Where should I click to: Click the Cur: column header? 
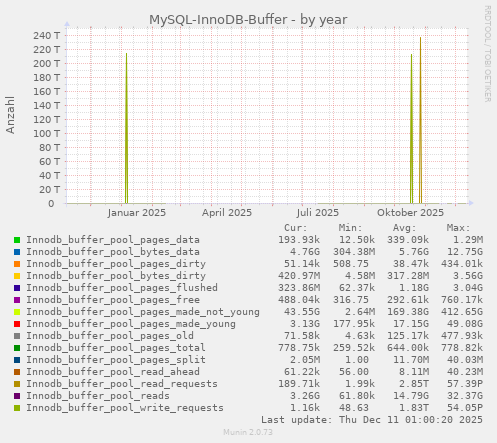(295, 228)
